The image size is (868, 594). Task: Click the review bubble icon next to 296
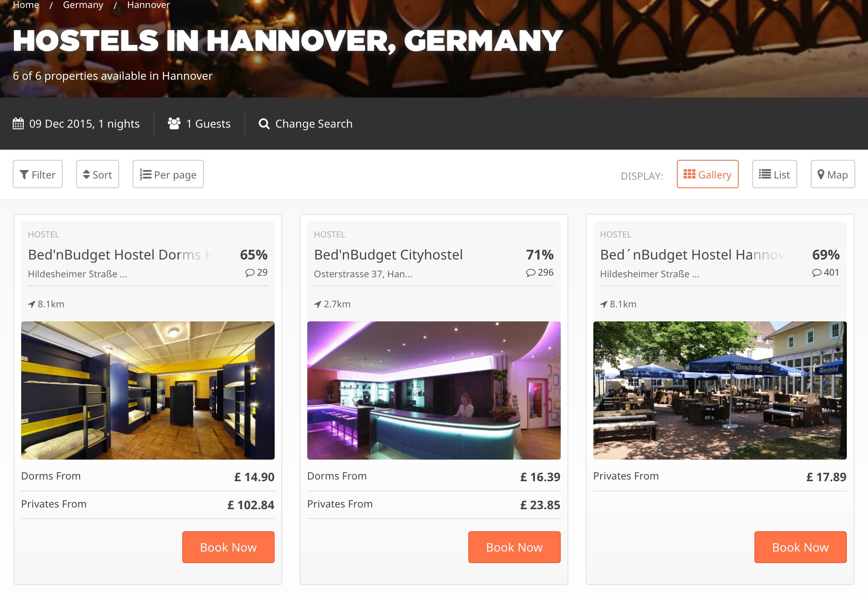(531, 273)
